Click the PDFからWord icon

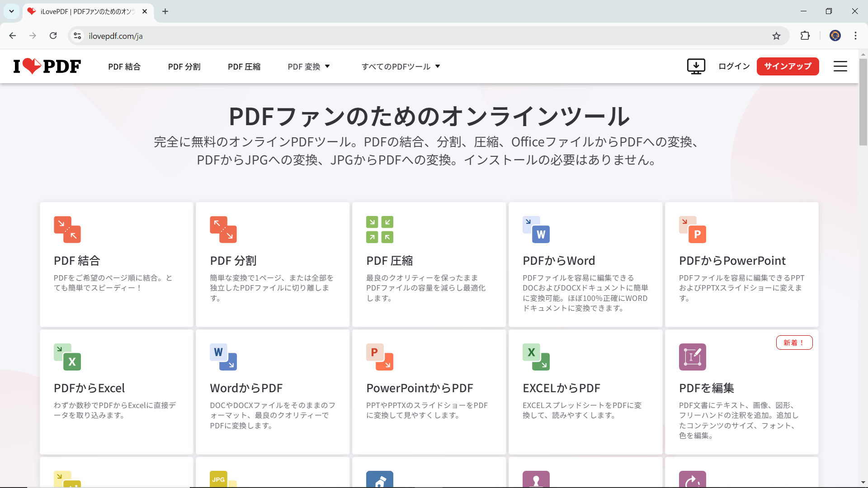pos(536,230)
